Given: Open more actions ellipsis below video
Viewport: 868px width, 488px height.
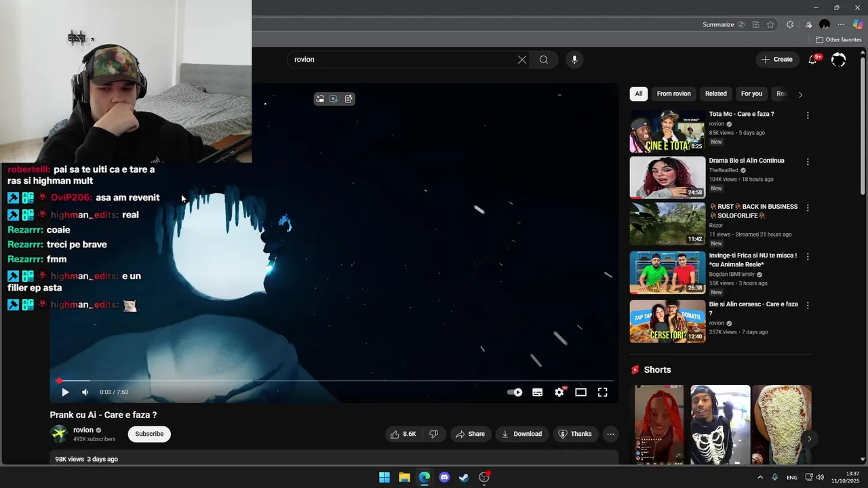Looking at the screenshot, I should [610, 434].
